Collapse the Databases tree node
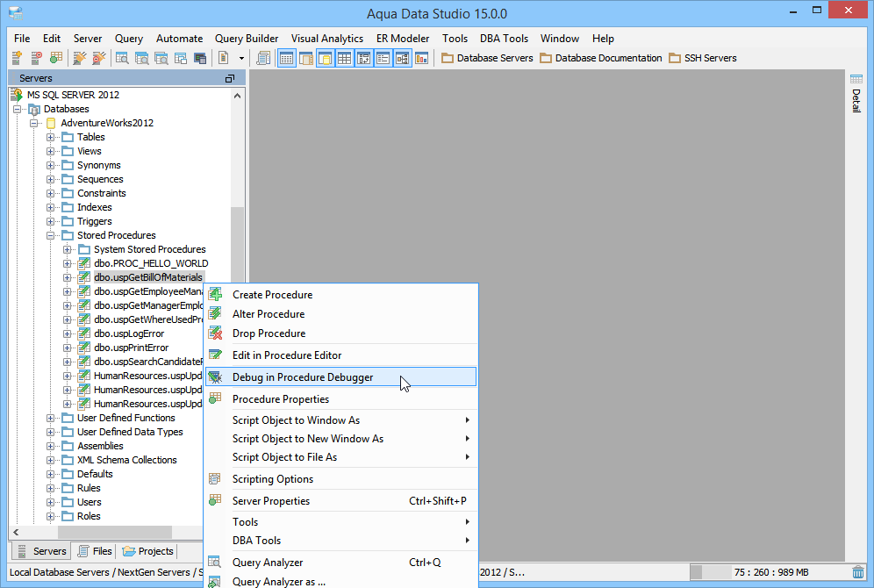Screen dimensions: 874x588 (18, 109)
